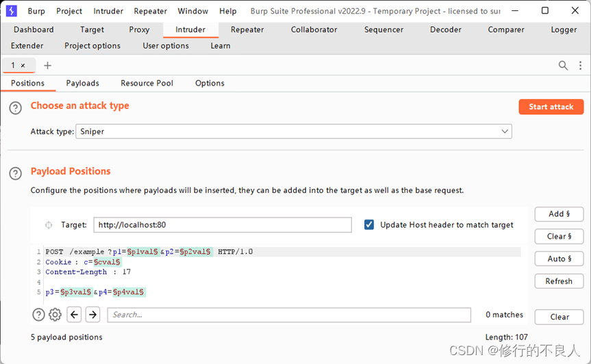Open the Intruder tab search magnifier
Image resolution: width=591 pixels, height=364 pixels.
coord(563,66)
